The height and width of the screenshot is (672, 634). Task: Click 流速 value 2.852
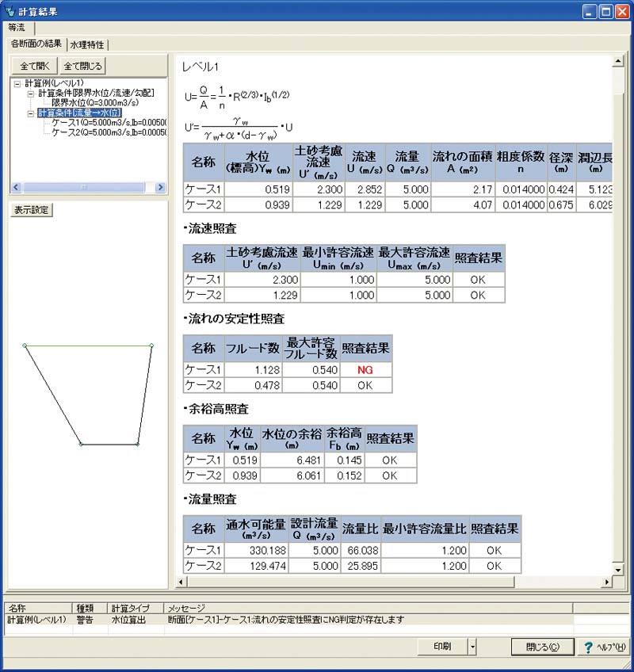click(x=365, y=189)
